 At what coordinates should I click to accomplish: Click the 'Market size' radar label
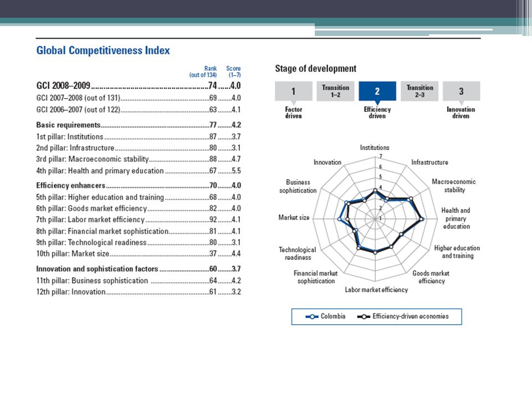pos(294,217)
